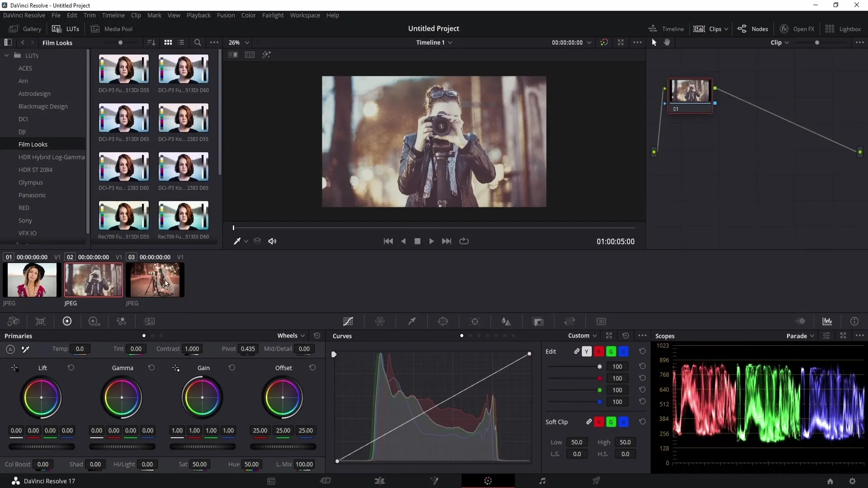The height and width of the screenshot is (488, 868).
Task: Open the Clips panel dropdown arrow
Action: (x=726, y=29)
